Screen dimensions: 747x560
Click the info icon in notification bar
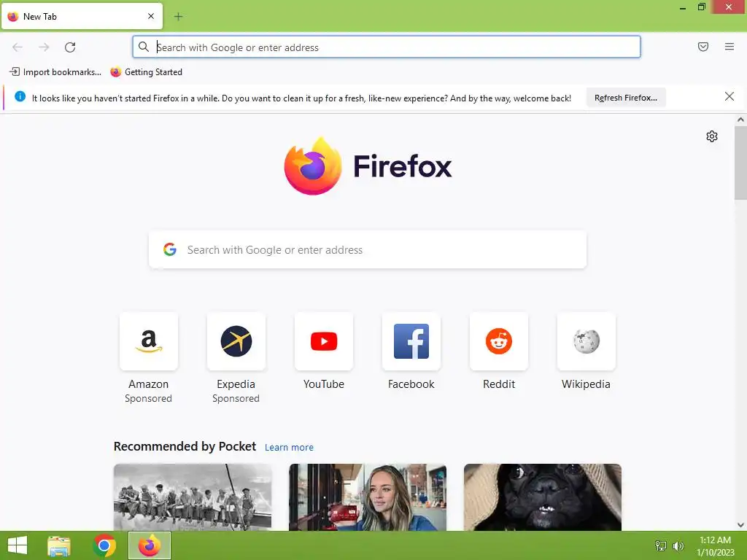(20, 97)
